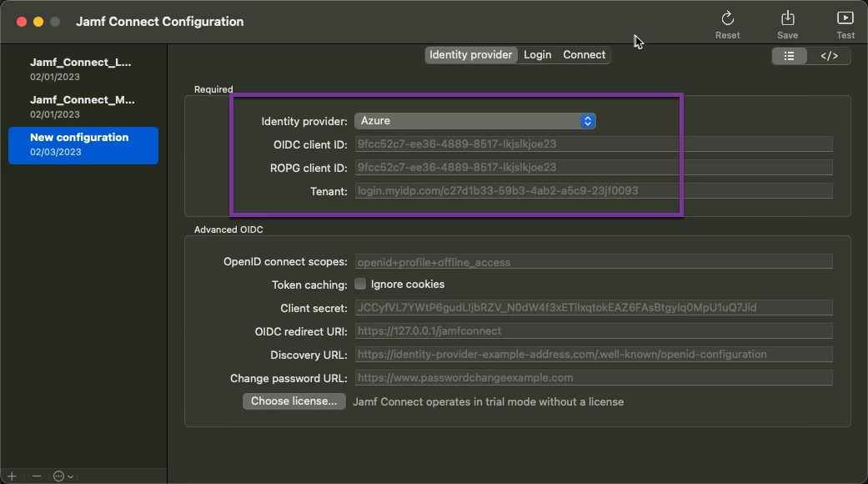Focus the Client secret field
Viewport: 868px width, 484px height.
(594, 308)
